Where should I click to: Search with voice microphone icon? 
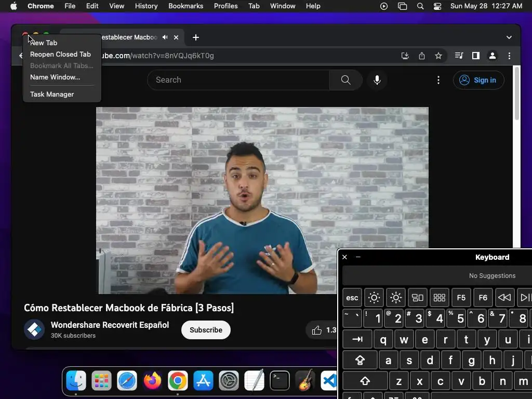pos(377,80)
